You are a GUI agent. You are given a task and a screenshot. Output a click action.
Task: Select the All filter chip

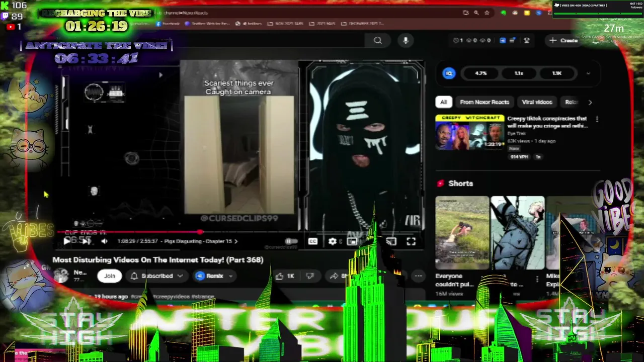coord(444,102)
